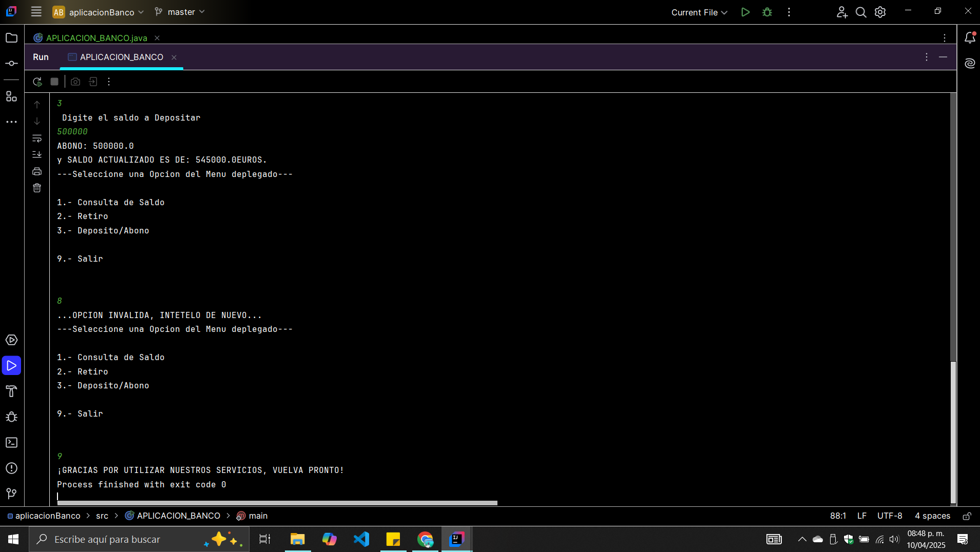Open the Current File run configuration dropdown
This screenshot has height=552, width=980.
click(699, 12)
